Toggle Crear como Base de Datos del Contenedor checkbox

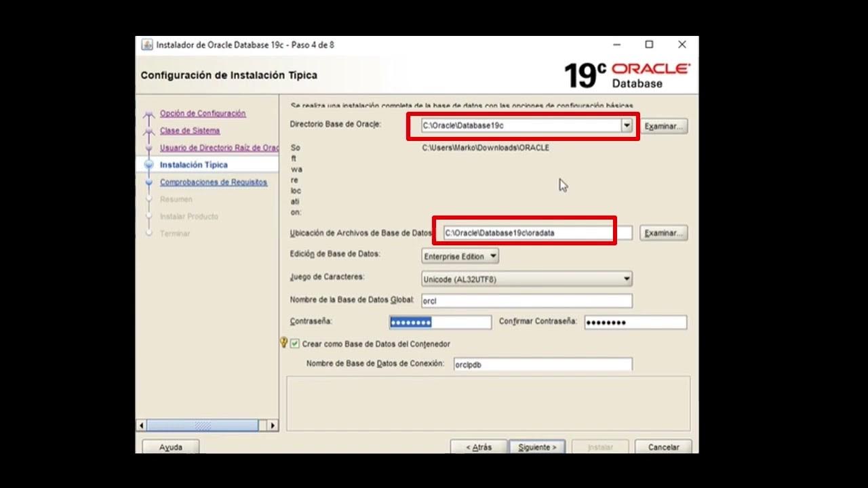click(295, 344)
